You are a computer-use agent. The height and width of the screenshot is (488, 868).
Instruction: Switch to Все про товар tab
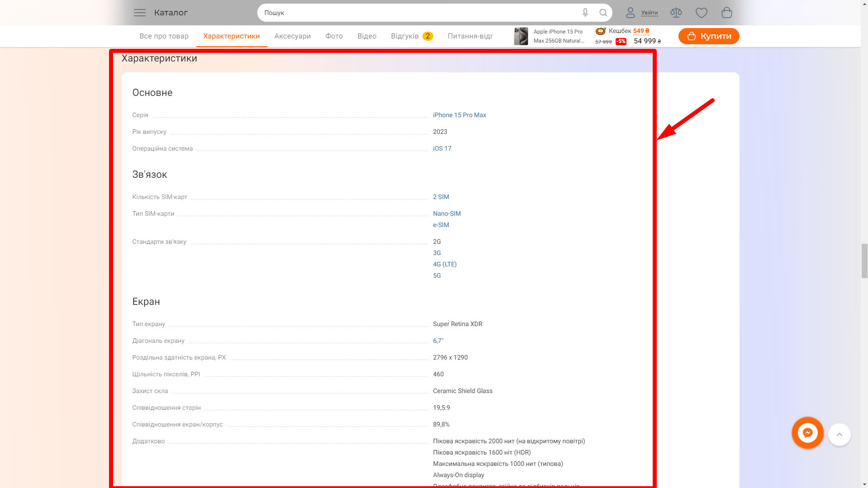coord(164,36)
